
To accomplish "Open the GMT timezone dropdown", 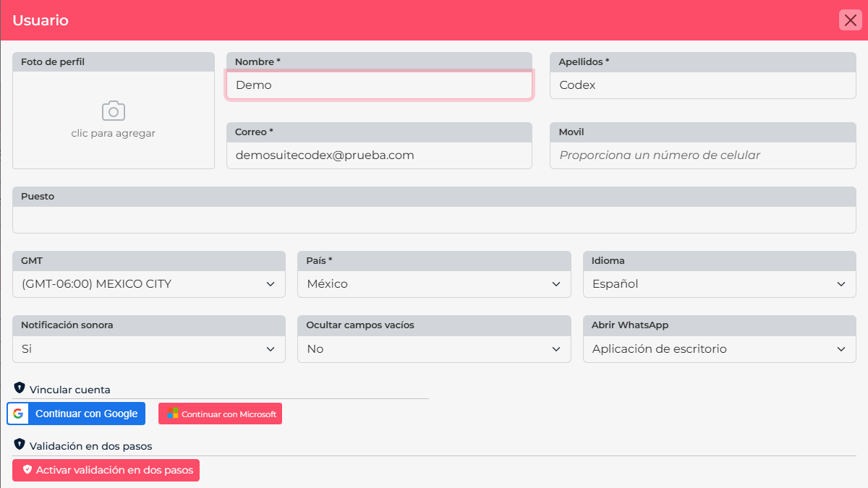I will pos(148,283).
